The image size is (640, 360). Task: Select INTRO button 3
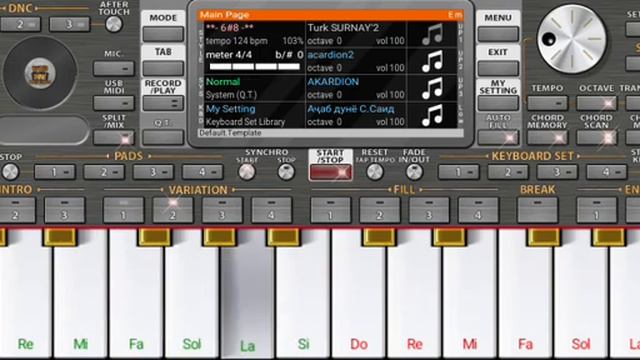click(64, 210)
